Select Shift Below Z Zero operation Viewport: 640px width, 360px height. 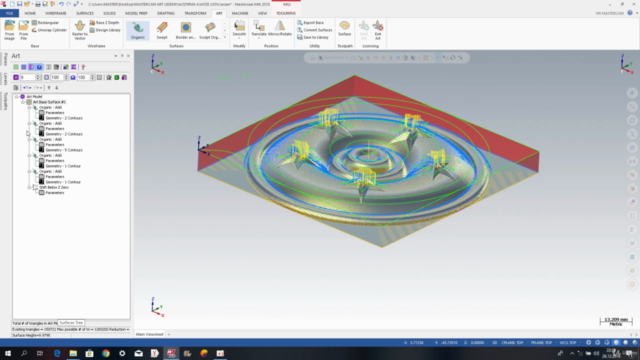click(53, 187)
